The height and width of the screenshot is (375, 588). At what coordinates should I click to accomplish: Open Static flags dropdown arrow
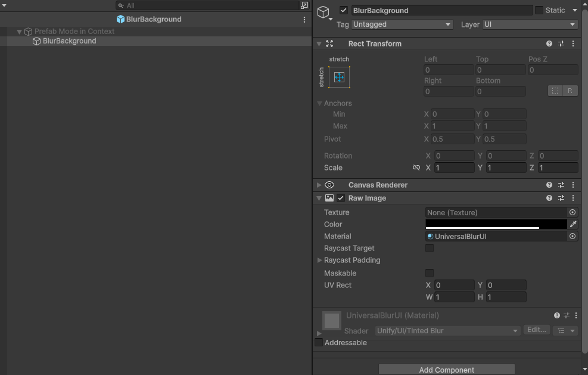pos(574,10)
